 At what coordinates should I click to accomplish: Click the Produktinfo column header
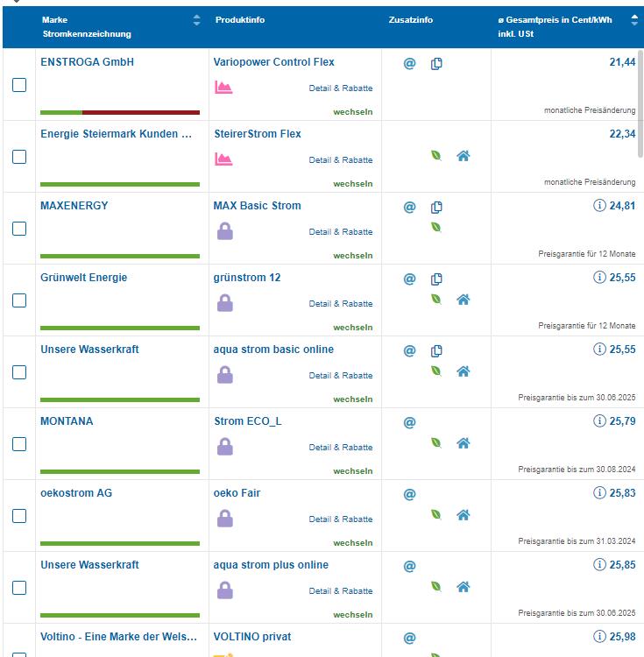(x=240, y=19)
